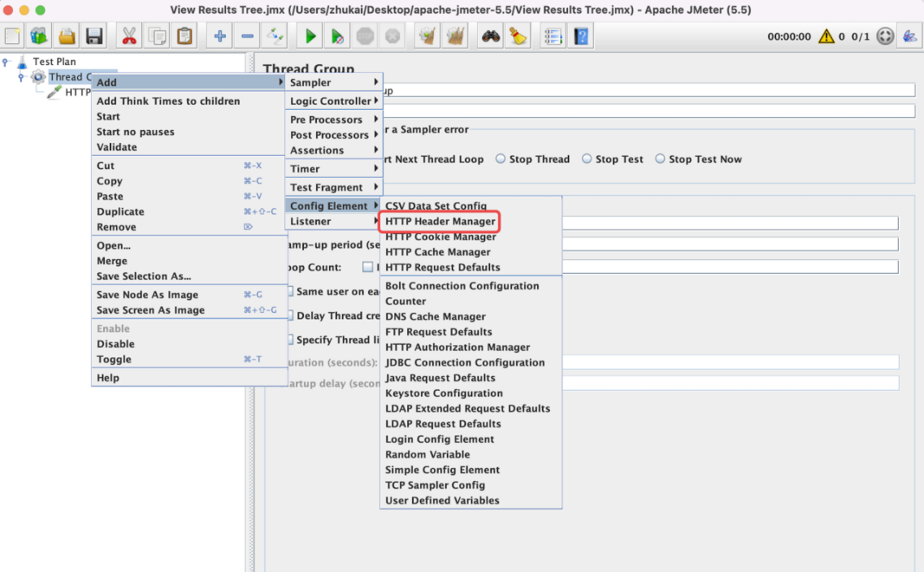Click Duplicate in the context menu
The height and width of the screenshot is (572, 924).
(120, 211)
